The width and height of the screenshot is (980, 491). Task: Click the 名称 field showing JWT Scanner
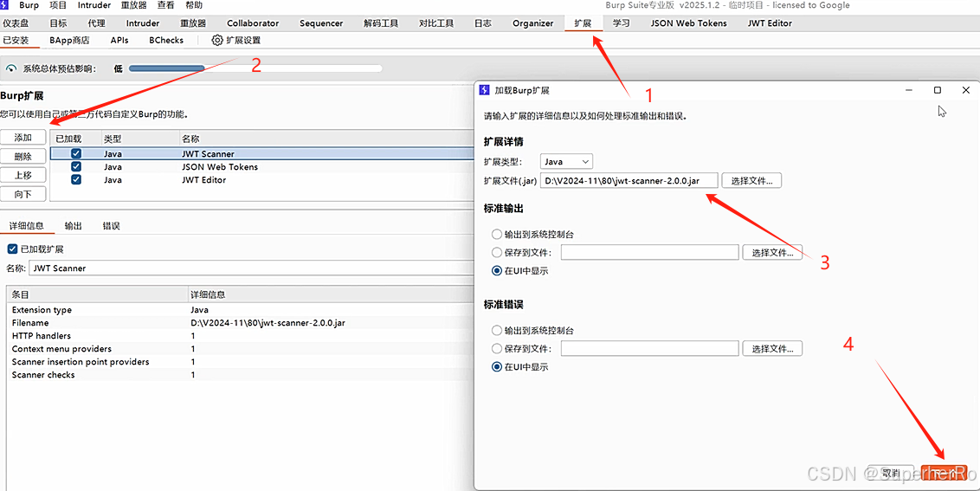click(251, 268)
